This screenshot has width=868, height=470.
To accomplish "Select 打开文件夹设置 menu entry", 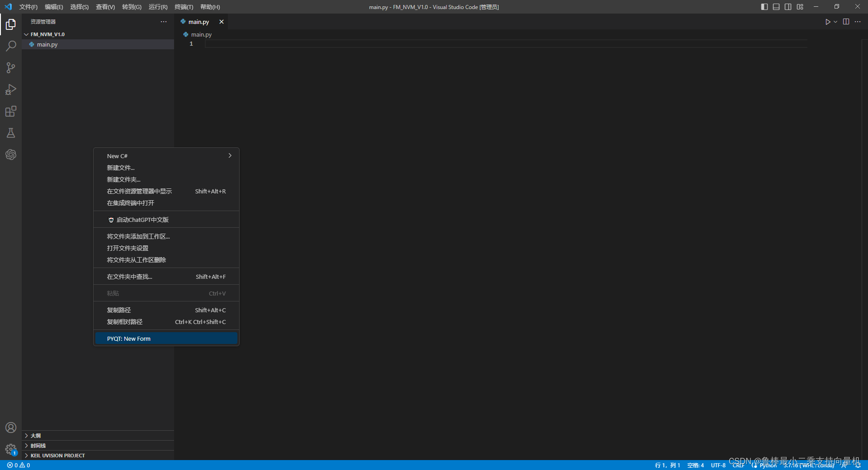I will (x=166, y=248).
